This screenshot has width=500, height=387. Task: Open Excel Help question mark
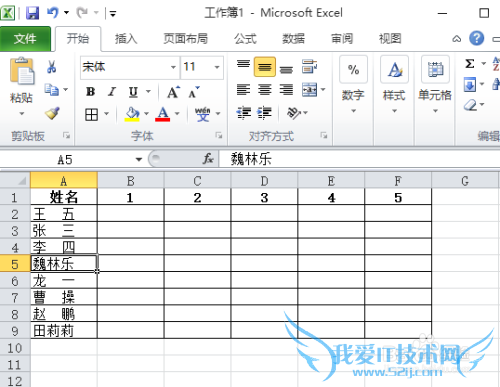[x=477, y=38]
